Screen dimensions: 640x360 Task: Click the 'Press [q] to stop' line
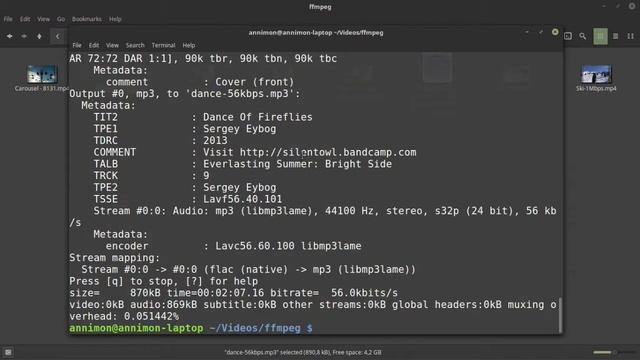pos(164,281)
